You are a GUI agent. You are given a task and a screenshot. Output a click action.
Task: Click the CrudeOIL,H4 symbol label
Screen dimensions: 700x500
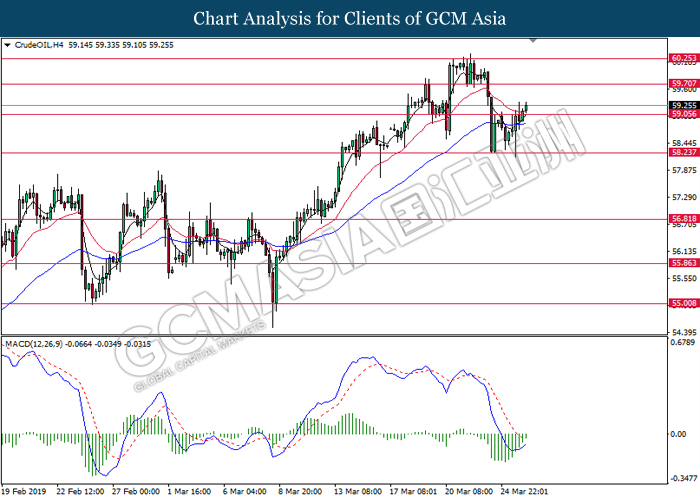click(39, 45)
